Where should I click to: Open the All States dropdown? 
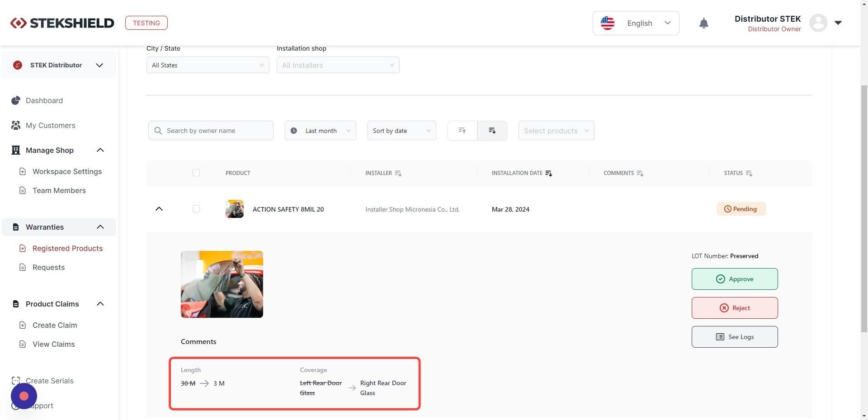[x=208, y=65]
